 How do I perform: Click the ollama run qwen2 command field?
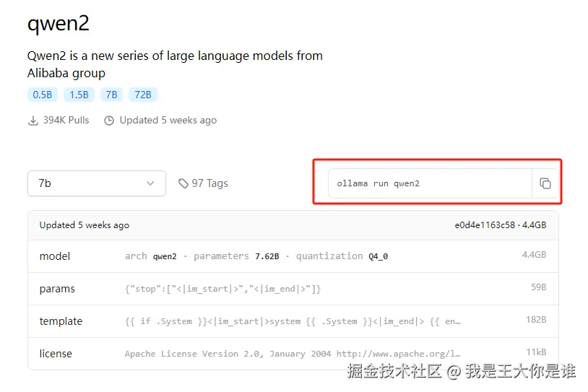point(430,183)
